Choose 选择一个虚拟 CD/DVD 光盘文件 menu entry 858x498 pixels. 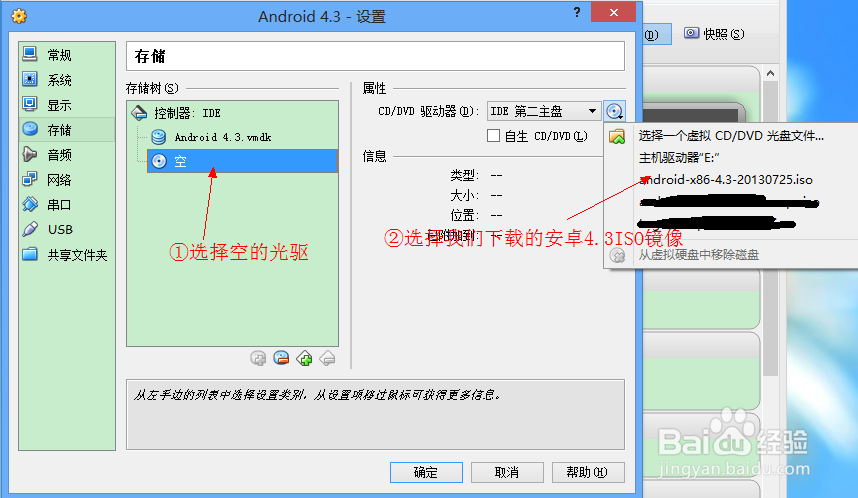click(731, 136)
